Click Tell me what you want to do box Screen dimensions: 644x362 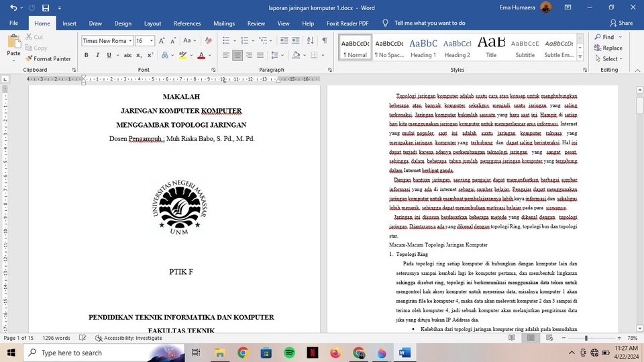pyautogui.click(x=429, y=23)
